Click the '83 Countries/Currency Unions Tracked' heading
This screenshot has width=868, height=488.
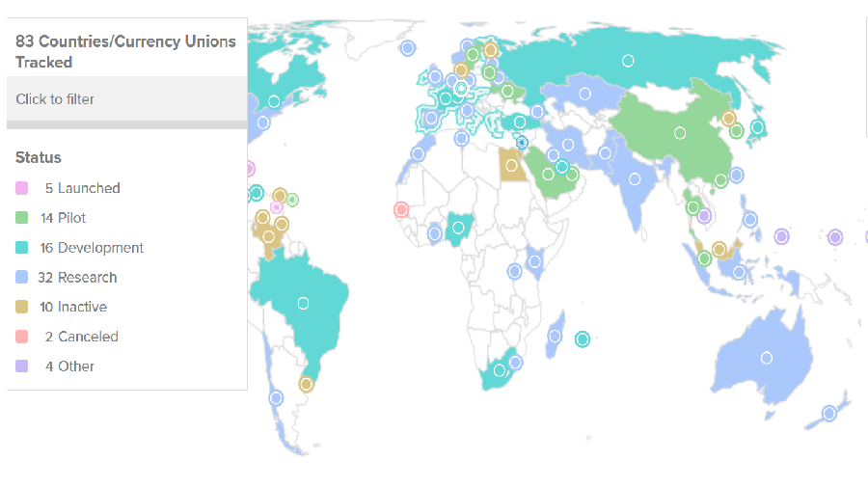click(125, 51)
